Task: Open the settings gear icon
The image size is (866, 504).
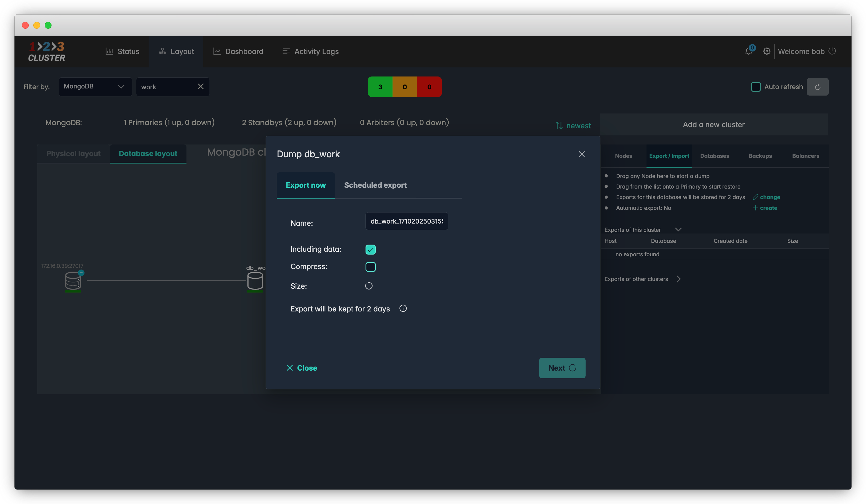Action: click(766, 51)
